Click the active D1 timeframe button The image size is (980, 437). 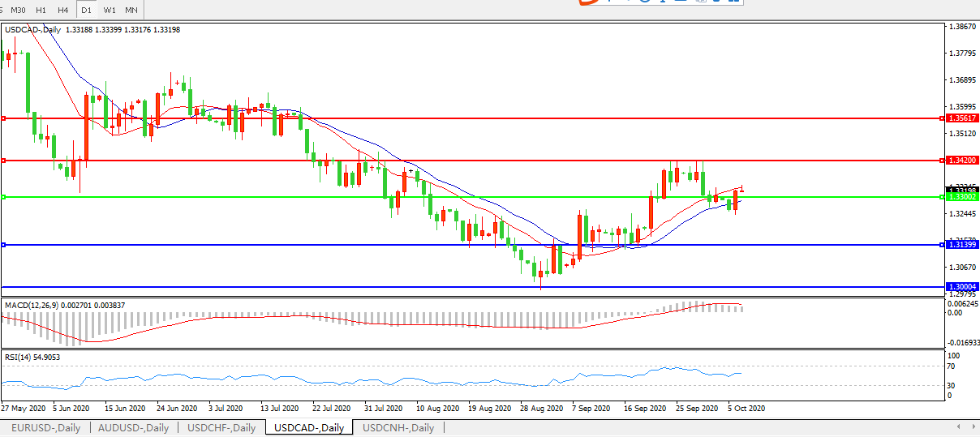(x=86, y=10)
